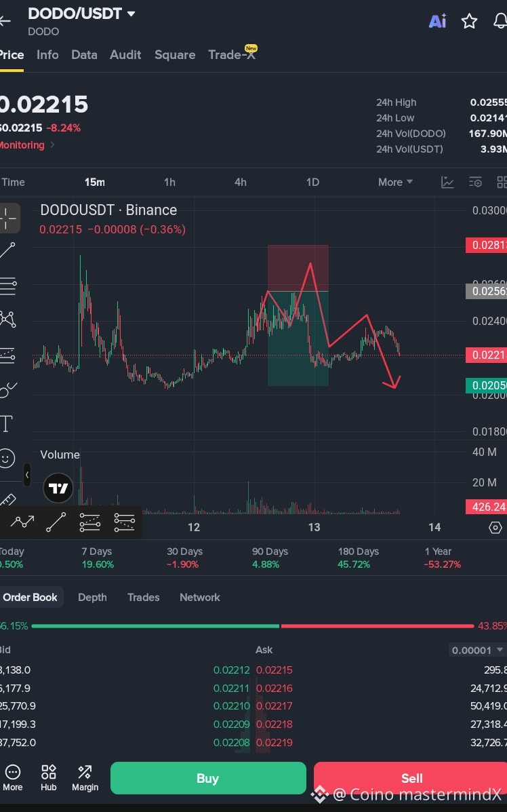
Task: Open the More menu in bottom bar
Action: (13, 778)
